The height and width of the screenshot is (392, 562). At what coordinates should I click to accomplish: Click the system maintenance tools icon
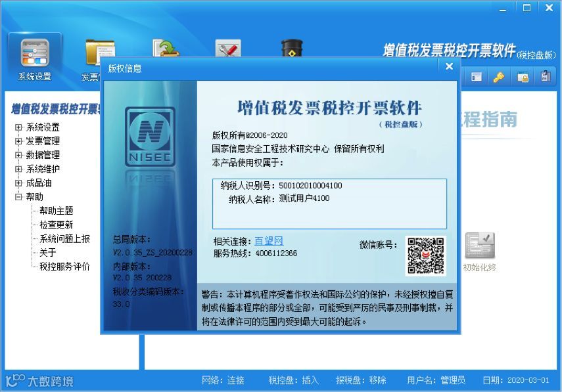tap(228, 48)
